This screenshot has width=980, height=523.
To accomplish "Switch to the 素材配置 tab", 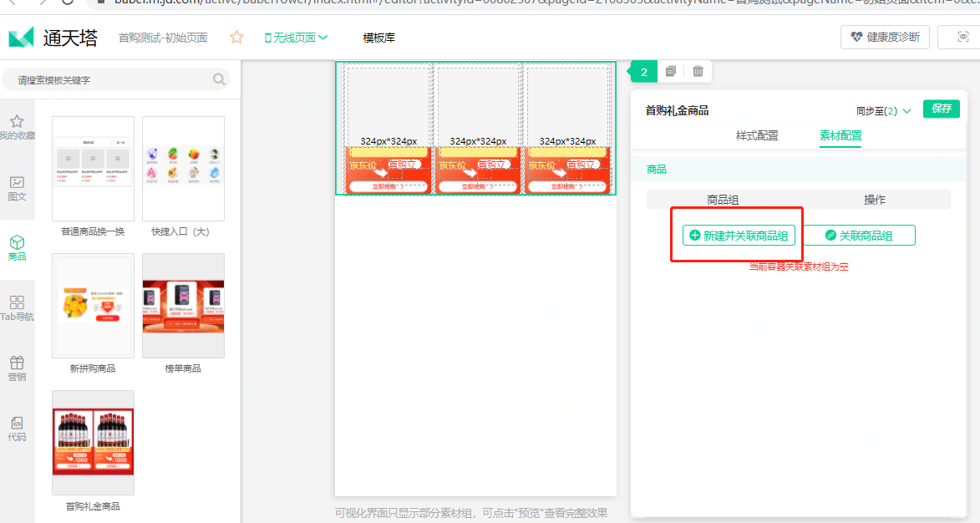I will [x=840, y=135].
